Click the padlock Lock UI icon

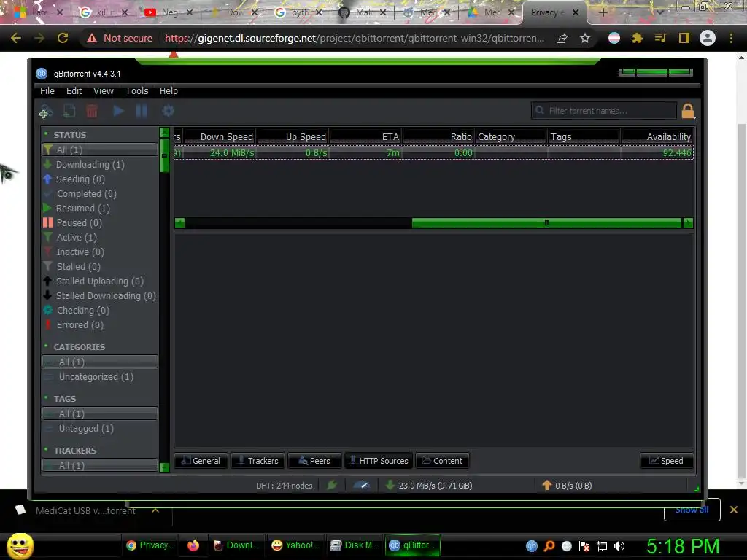click(x=688, y=111)
